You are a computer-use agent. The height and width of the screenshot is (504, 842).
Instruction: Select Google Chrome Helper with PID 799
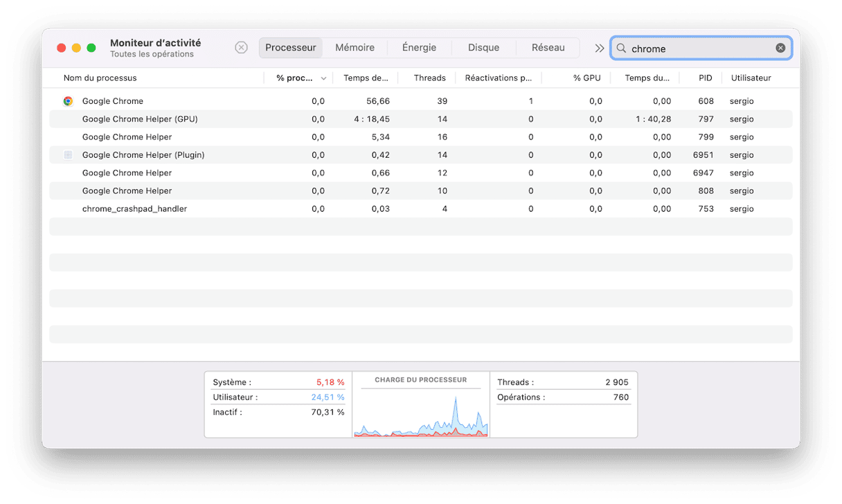[420, 137]
